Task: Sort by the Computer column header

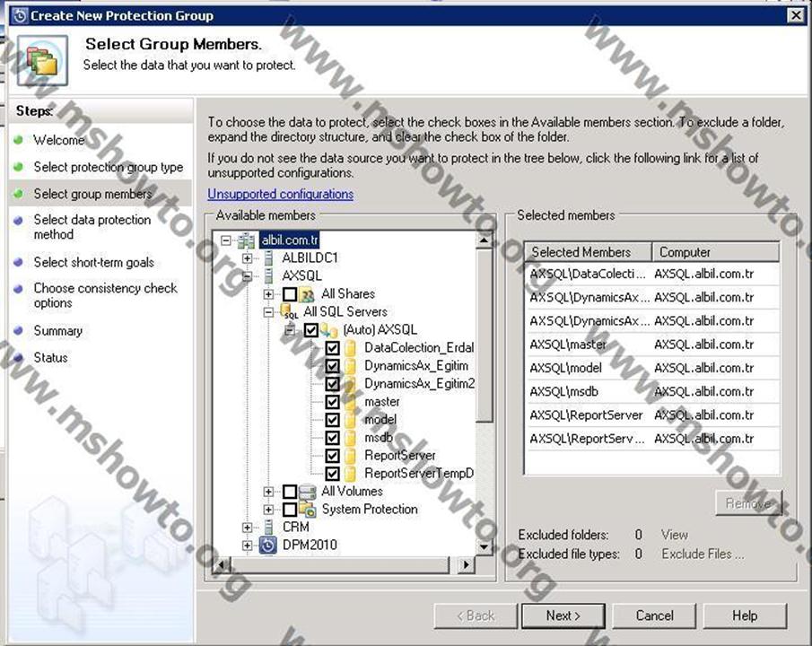Action: tap(716, 252)
